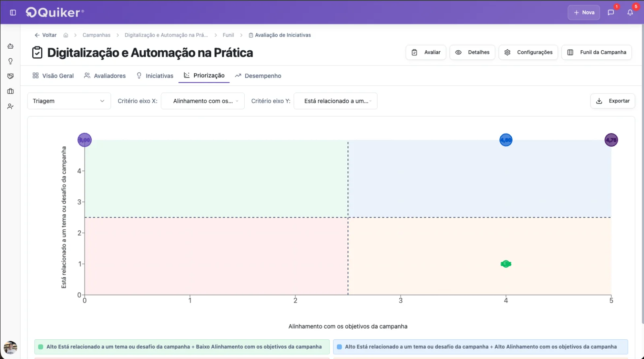The image size is (644, 359).
Task: Click the Critério eixo Y: label
Action: click(271, 101)
